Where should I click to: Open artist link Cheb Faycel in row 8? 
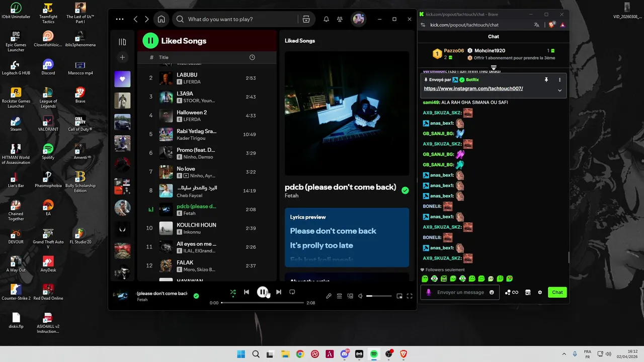click(x=189, y=195)
